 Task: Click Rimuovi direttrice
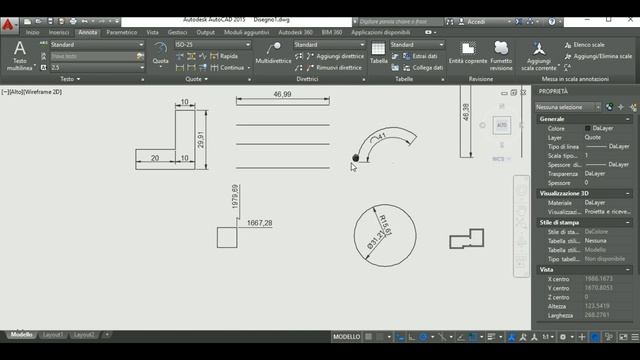coord(334,68)
